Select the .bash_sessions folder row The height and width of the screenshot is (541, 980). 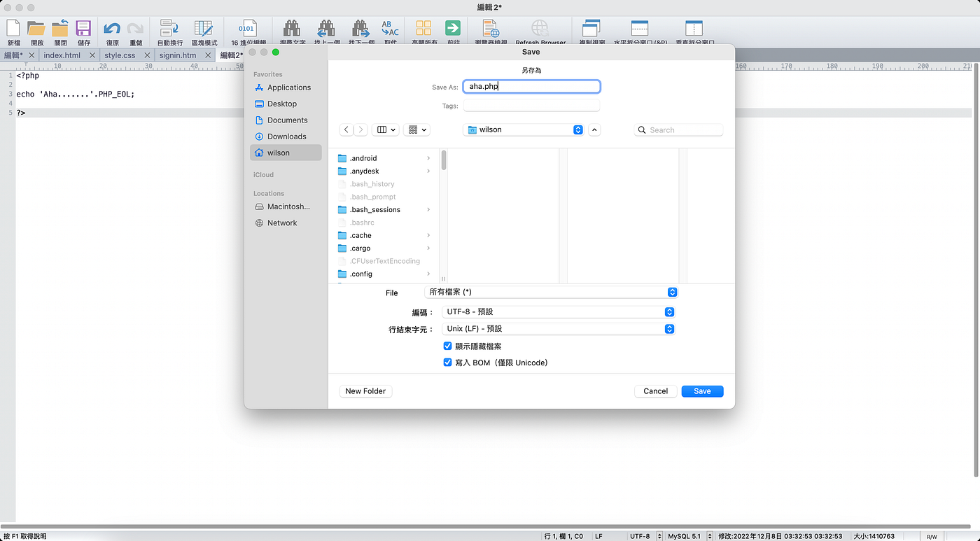coord(384,210)
